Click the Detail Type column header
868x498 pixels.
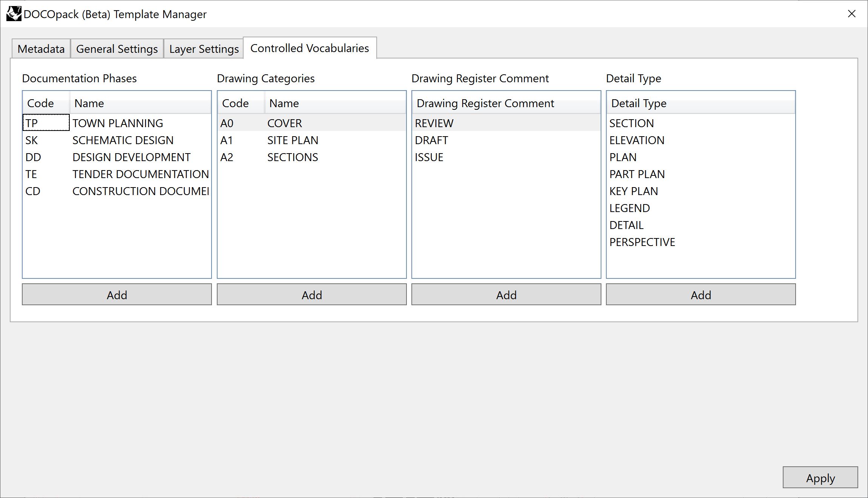coord(701,103)
